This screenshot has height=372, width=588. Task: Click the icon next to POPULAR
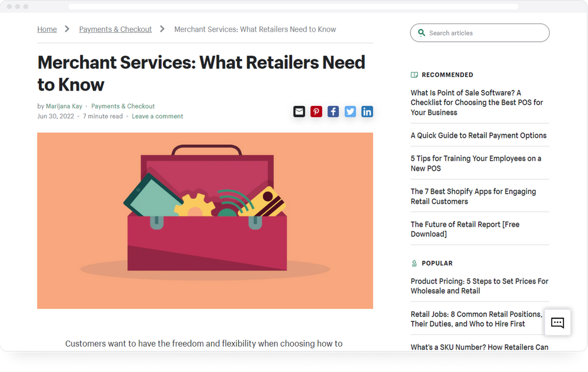415,263
